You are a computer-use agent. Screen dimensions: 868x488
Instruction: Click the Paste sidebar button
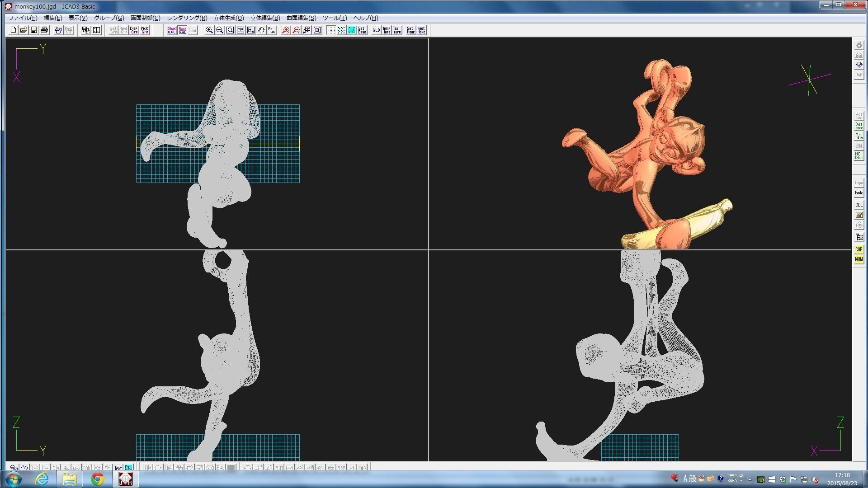pyautogui.click(x=859, y=193)
